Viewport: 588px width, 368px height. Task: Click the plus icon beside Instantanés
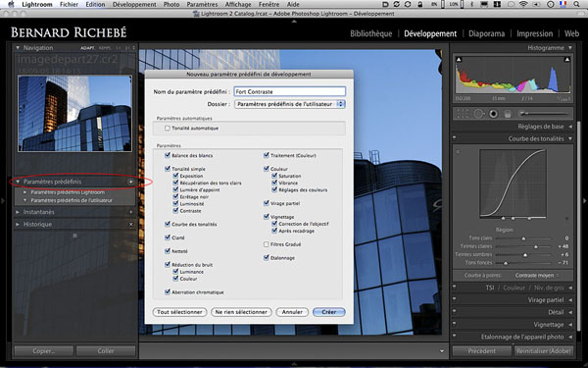[131, 212]
